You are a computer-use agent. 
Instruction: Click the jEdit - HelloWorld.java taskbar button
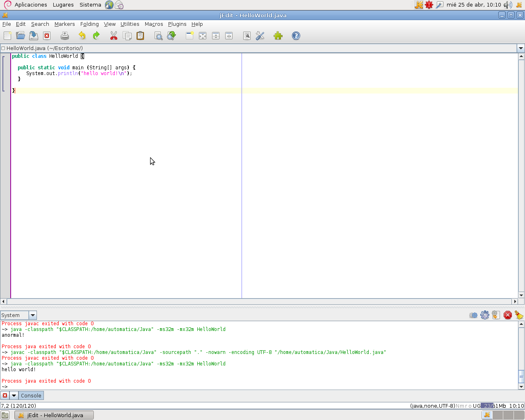click(54, 415)
